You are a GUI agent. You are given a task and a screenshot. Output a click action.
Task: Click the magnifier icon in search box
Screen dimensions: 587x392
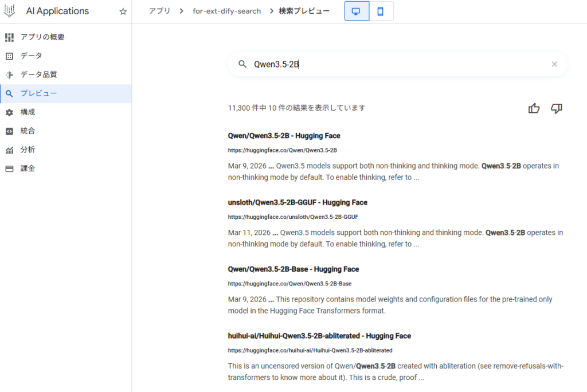242,64
